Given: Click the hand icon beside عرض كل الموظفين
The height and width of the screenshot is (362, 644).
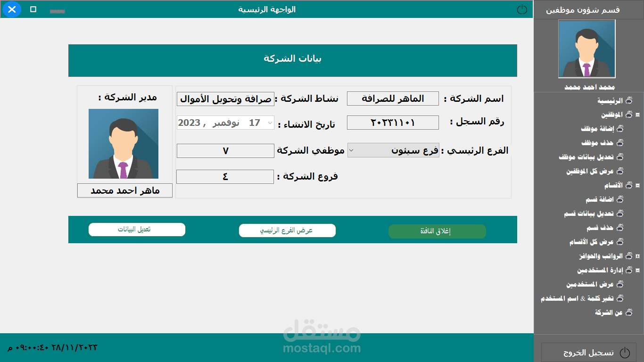Looking at the screenshot, I should point(620,171).
